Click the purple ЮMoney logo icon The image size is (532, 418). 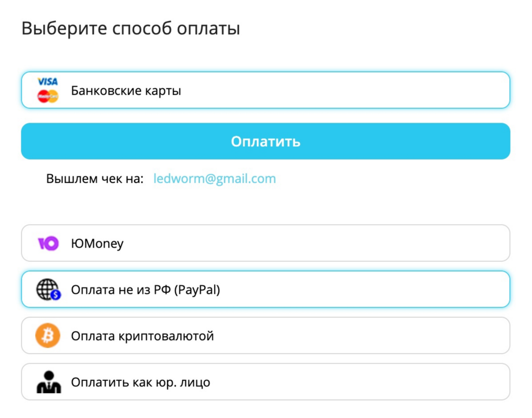click(x=48, y=244)
